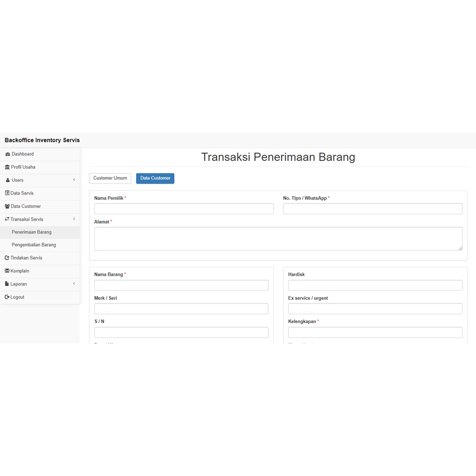Focus the Hardisk input field

(375, 285)
